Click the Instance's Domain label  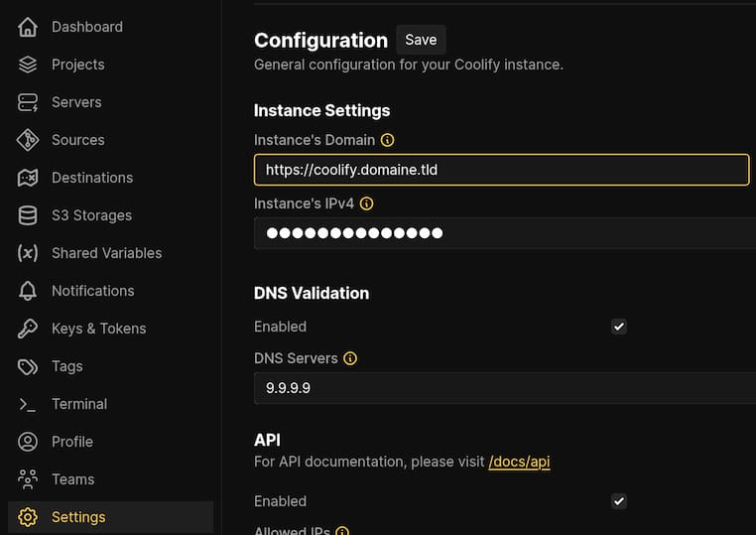pos(315,140)
